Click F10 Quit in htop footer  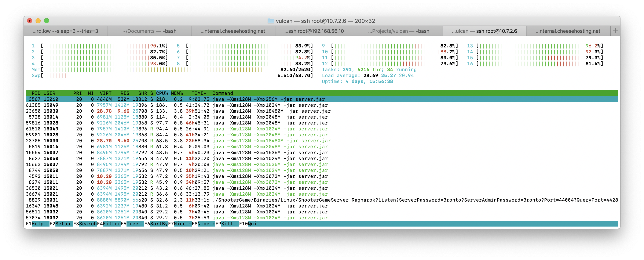pos(253,224)
